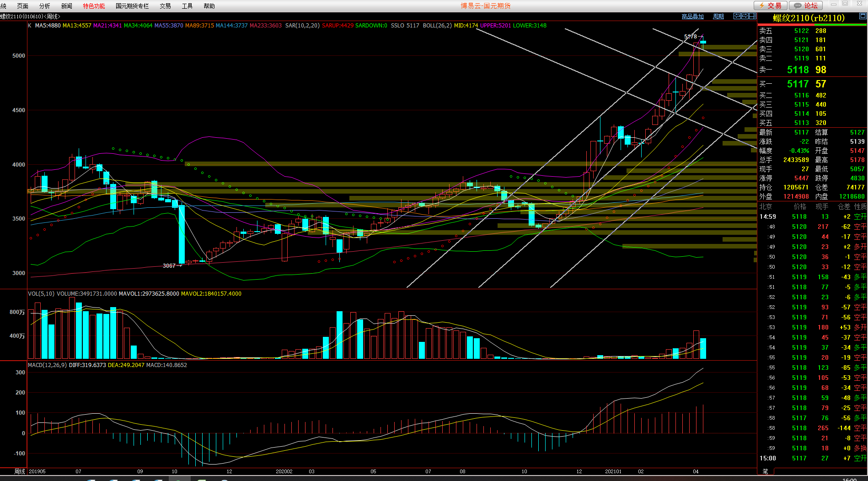
Task: Click the 价格 tick list column header
Action: point(800,207)
